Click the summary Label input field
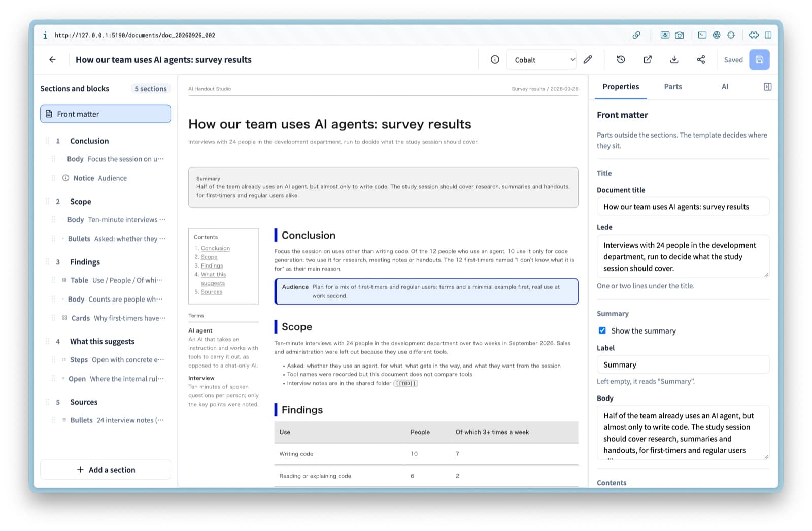 click(x=683, y=364)
